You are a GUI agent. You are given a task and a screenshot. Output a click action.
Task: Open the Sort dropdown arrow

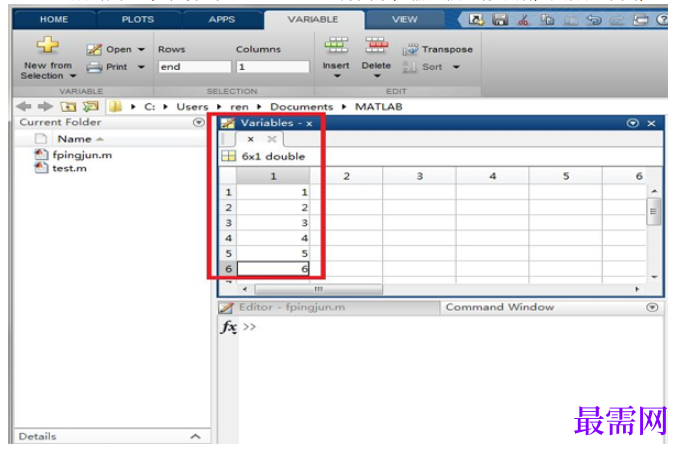[x=456, y=67]
